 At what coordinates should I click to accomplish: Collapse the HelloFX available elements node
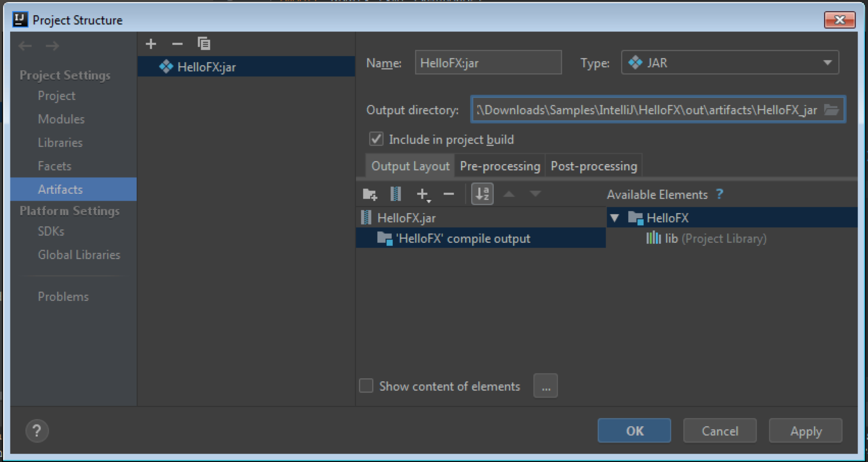(x=615, y=218)
